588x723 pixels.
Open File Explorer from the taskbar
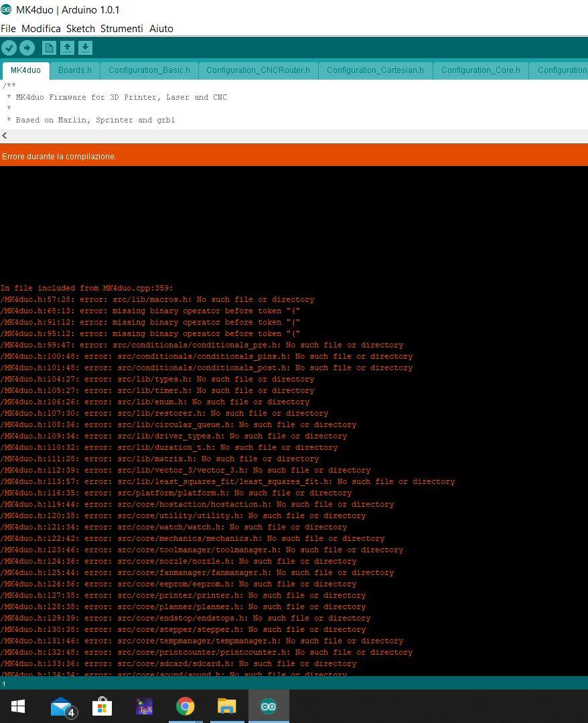pos(227,706)
